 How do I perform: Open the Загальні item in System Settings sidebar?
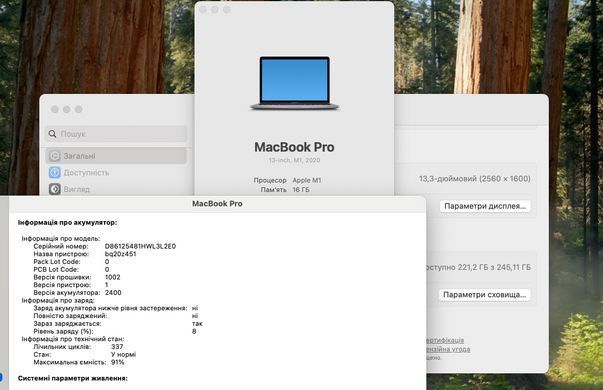pyautogui.click(x=116, y=156)
